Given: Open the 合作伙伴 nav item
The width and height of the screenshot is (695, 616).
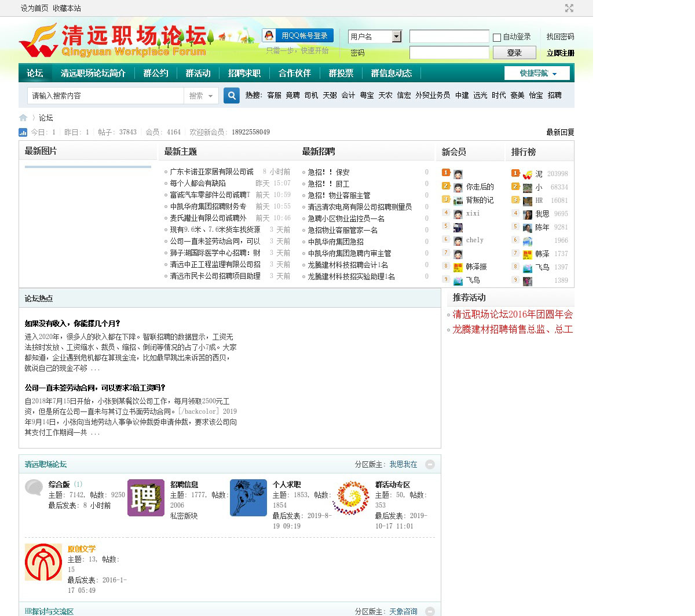Looking at the screenshot, I should tap(295, 73).
